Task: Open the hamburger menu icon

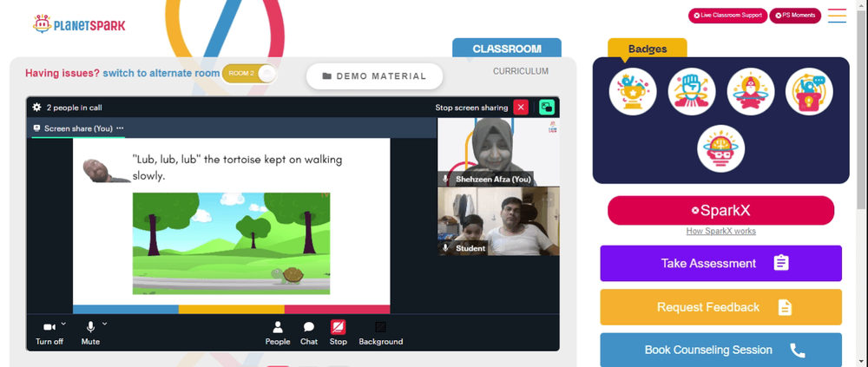Action: tap(837, 16)
